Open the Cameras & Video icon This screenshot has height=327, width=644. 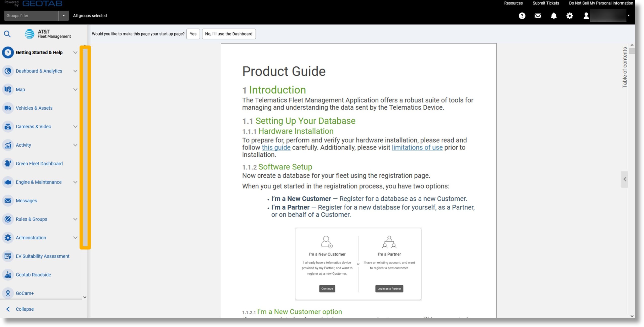pos(8,126)
